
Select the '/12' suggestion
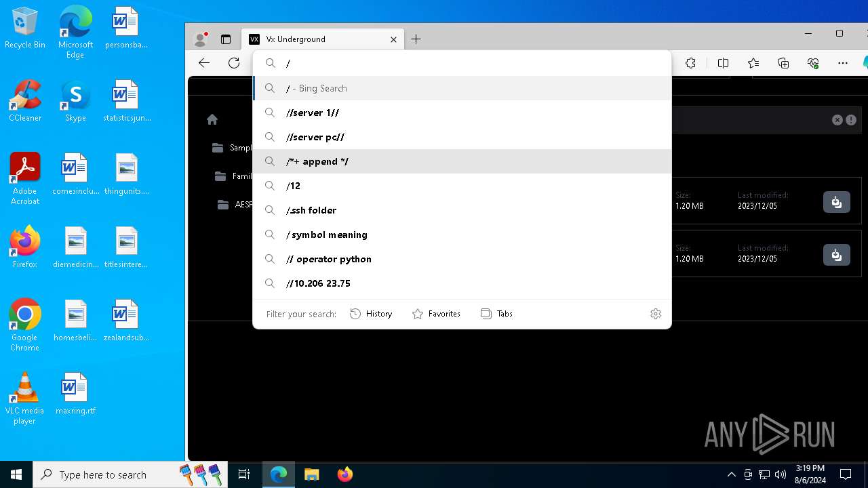point(462,186)
